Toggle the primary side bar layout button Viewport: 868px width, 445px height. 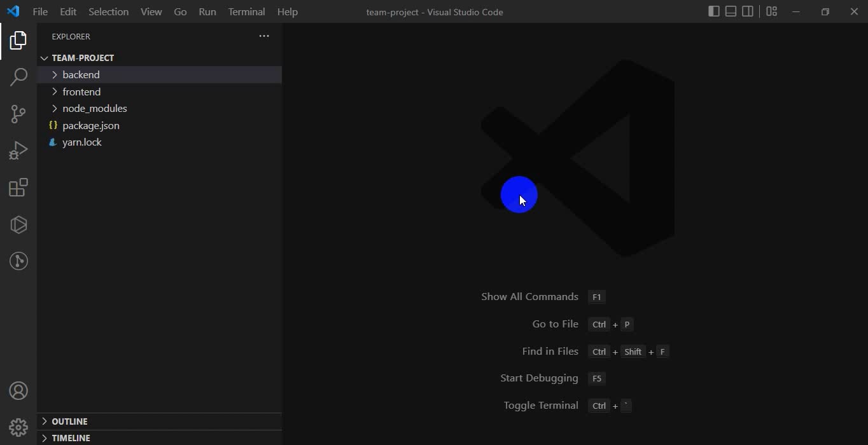coord(714,11)
